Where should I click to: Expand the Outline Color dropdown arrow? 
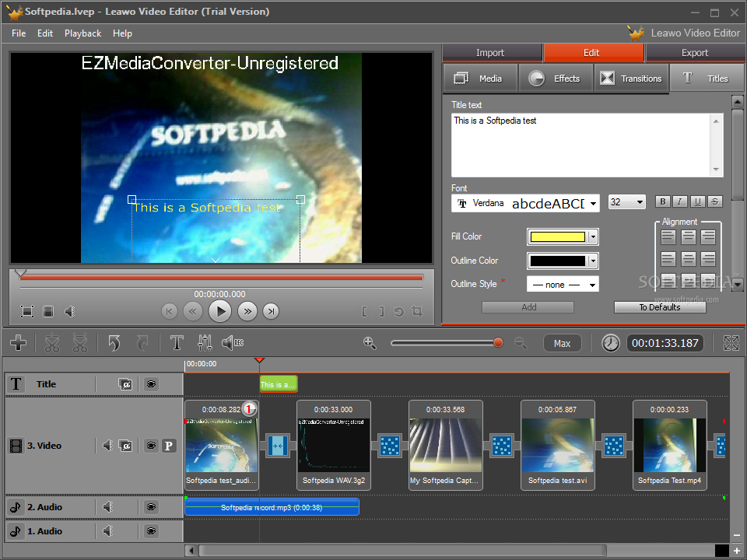pyautogui.click(x=593, y=261)
